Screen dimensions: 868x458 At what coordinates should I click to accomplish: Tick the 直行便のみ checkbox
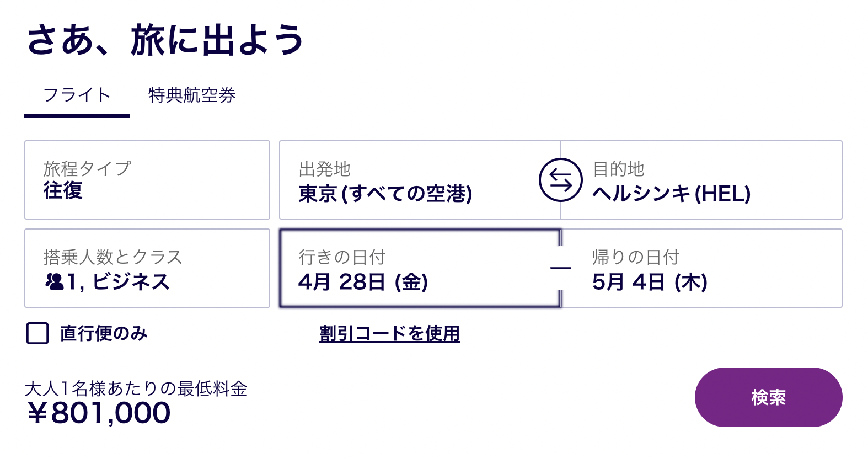pyautogui.click(x=37, y=333)
